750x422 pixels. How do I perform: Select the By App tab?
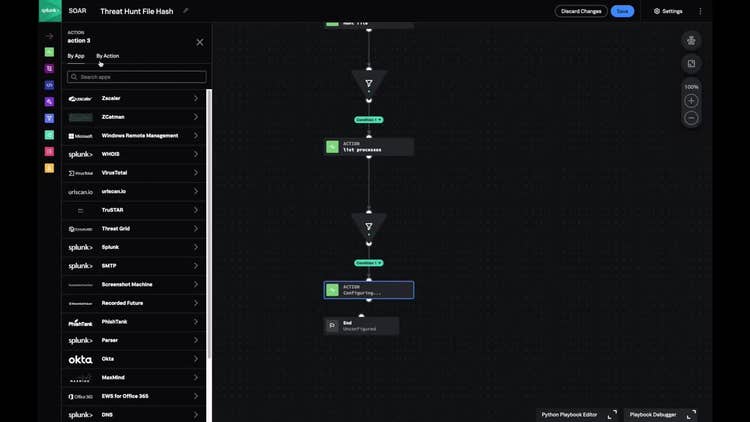[76, 56]
